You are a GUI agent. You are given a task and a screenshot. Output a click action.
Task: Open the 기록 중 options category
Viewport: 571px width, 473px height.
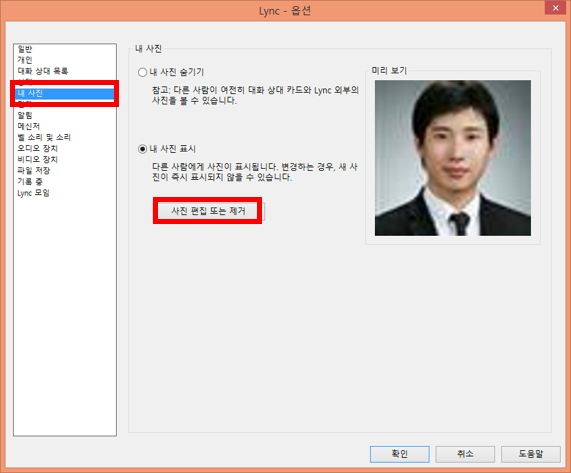click(30, 181)
